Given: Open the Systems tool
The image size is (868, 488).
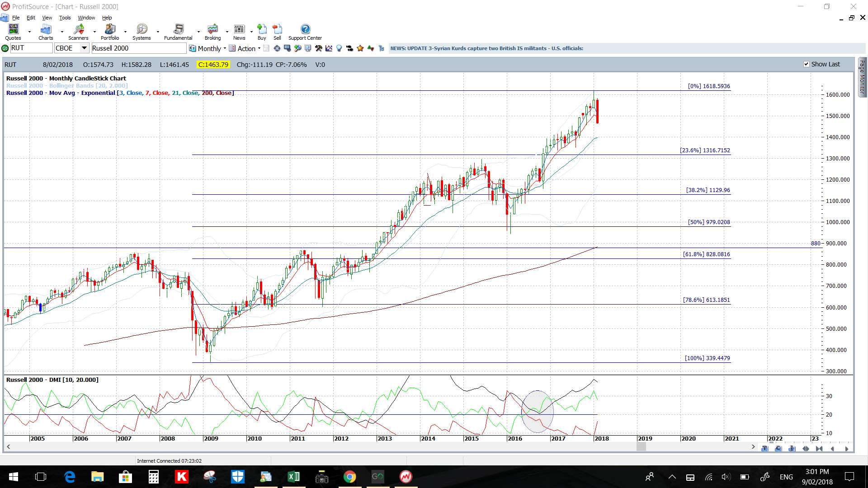Looking at the screenshot, I should tap(142, 32).
